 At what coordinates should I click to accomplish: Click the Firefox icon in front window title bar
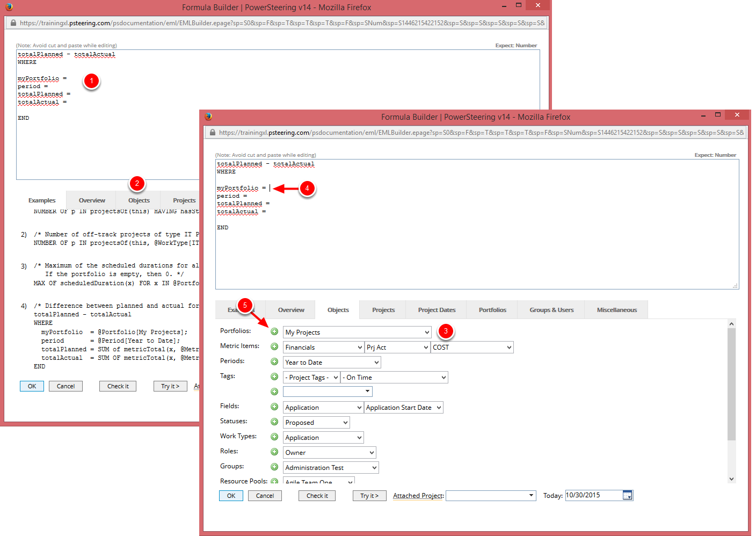coord(208,117)
